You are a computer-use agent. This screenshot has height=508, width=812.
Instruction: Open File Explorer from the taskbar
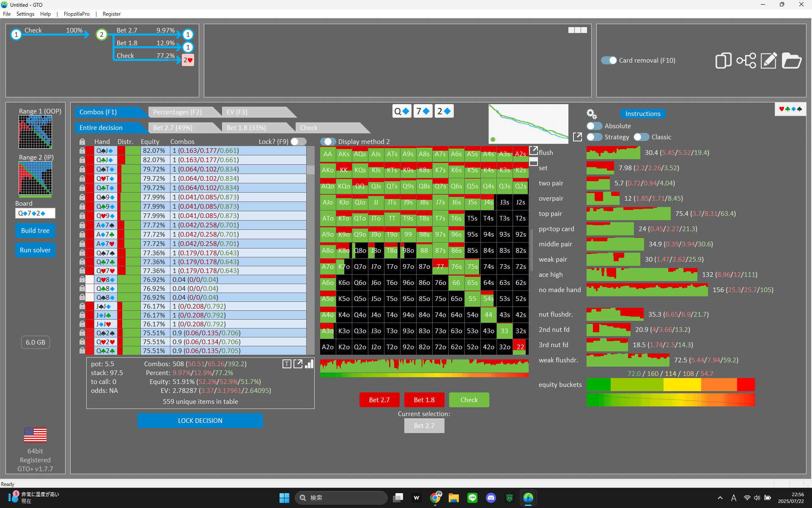[454, 498]
